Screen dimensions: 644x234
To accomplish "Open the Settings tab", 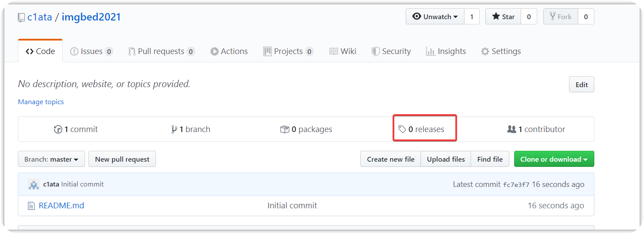I will [501, 51].
